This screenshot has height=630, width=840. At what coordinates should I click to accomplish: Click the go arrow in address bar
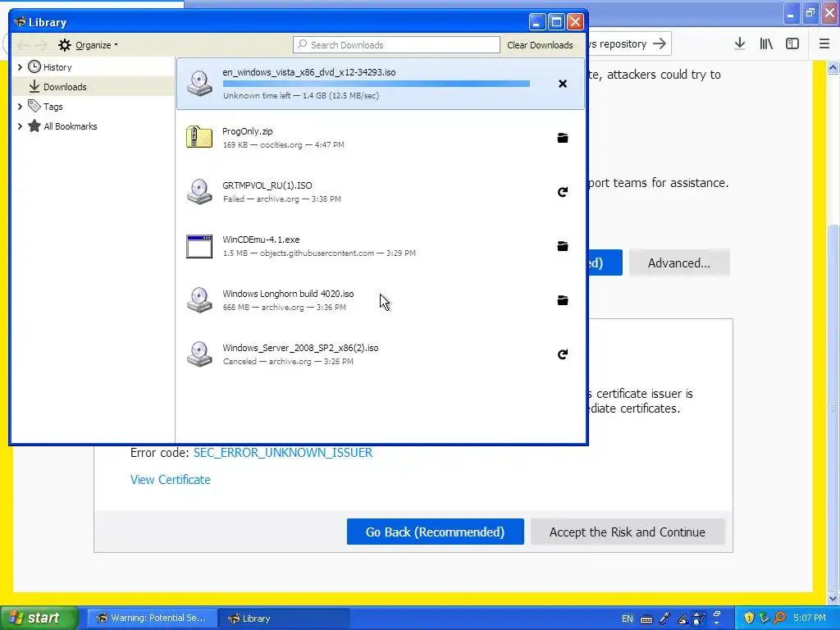[660, 43]
